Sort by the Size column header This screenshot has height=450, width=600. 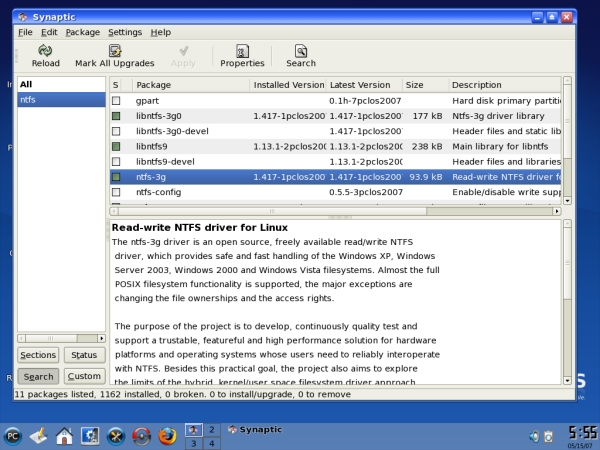(x=425, y=85)
